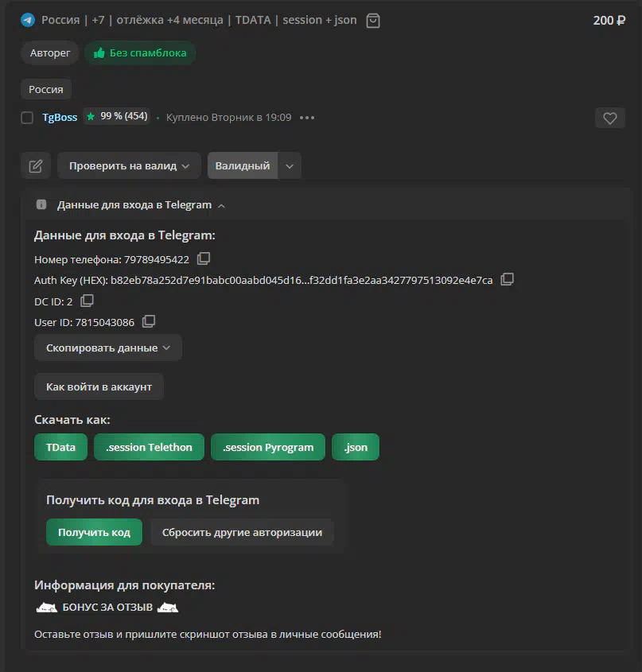Download the .json file
This screenshot has width=642, height=672.
[x=356, y=447]
